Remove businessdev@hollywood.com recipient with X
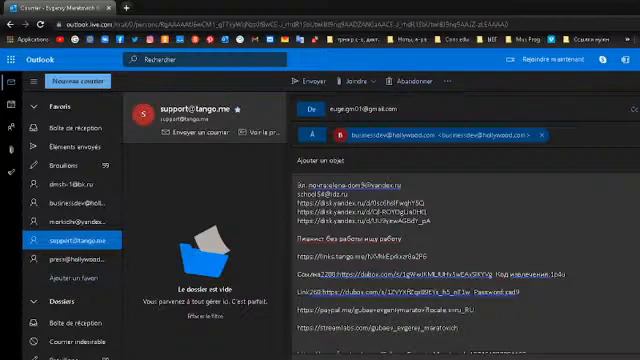 point(542,135)
